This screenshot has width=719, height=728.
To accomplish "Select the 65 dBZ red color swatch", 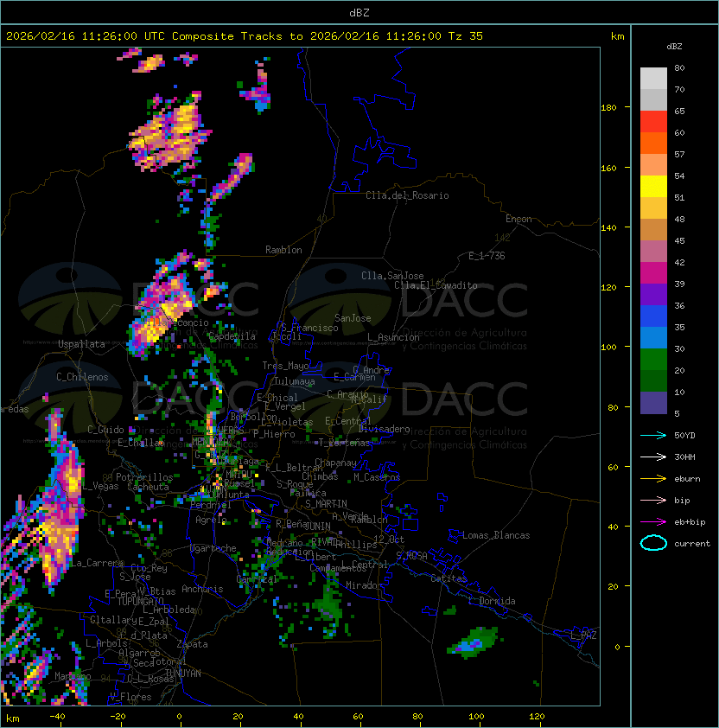I will [653, 121].
